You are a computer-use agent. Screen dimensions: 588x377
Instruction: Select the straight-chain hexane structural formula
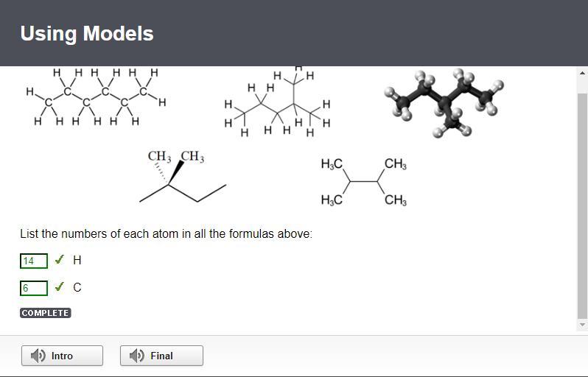(x=96, y=97)
